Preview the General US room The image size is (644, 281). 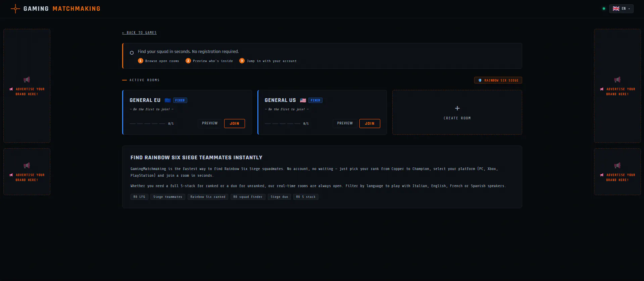tap(345, 123)
